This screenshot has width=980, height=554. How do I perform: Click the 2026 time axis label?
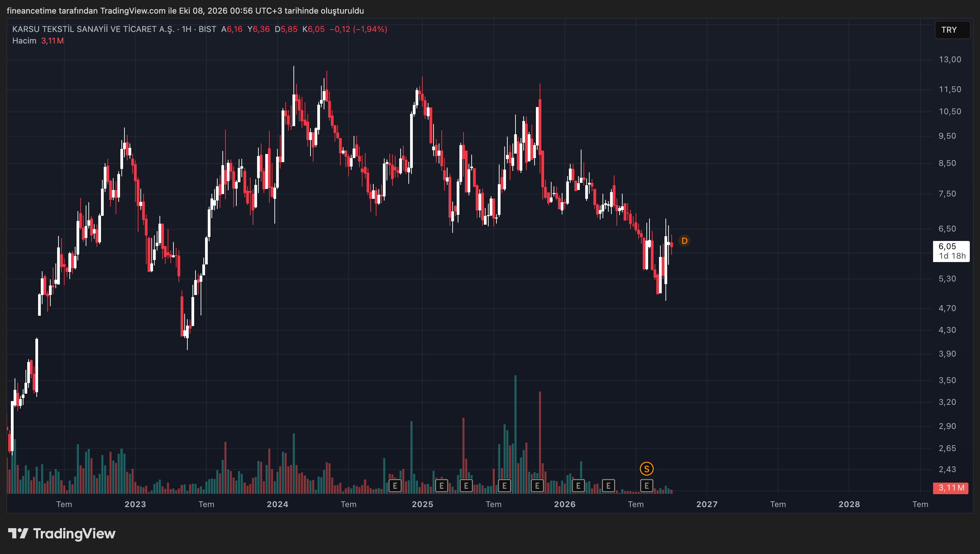click(x=565, y=504)
